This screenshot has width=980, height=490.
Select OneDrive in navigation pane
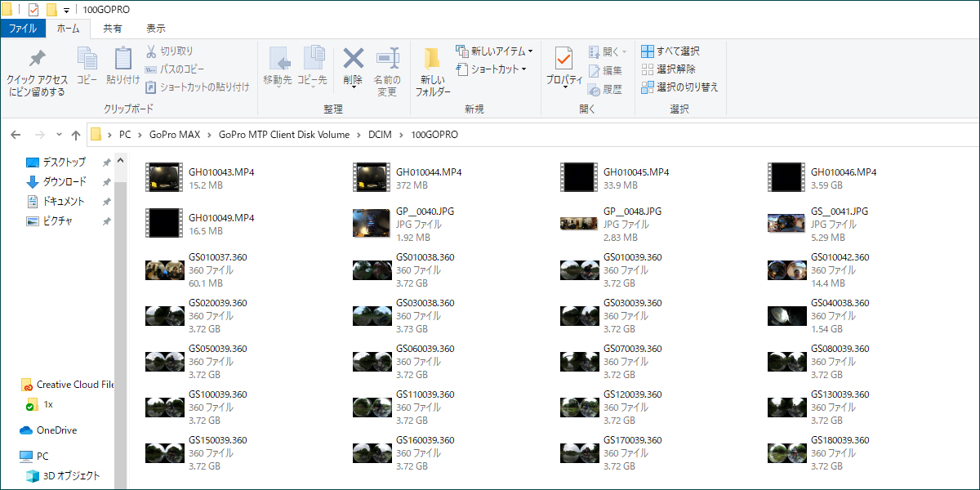56,430
